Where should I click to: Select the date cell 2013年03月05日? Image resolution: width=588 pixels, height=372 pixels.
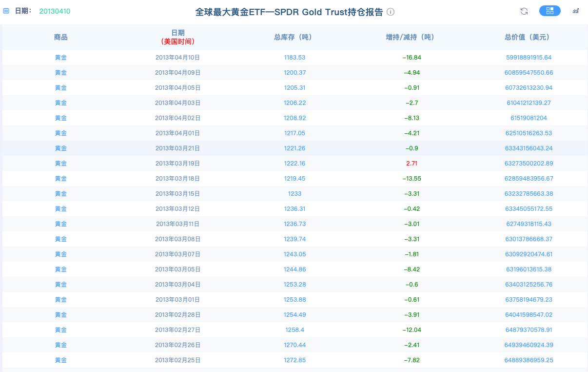pyautogui.click(x=178, y=269)
